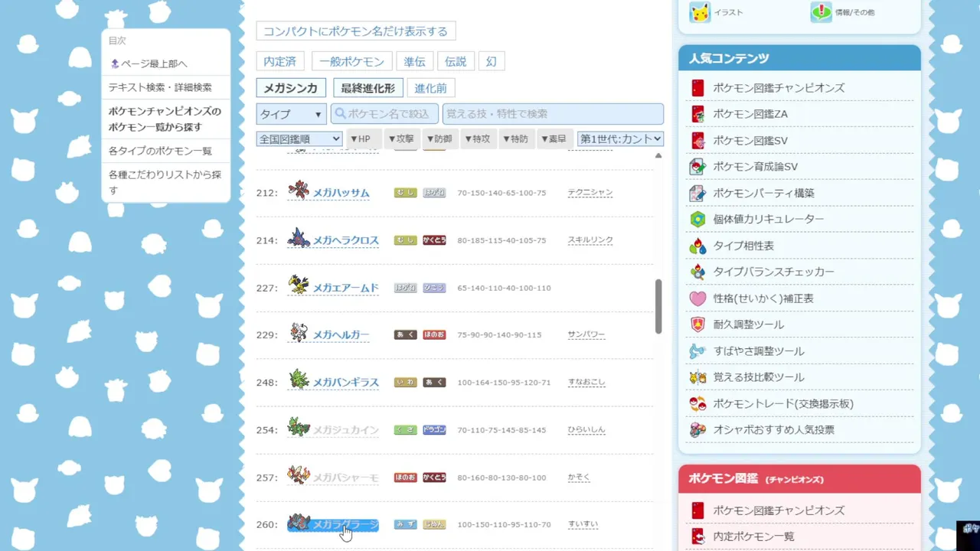Click the shield icon for 耐久調整ツール
This screenshot has width=980, height=551.
(697, 324)
